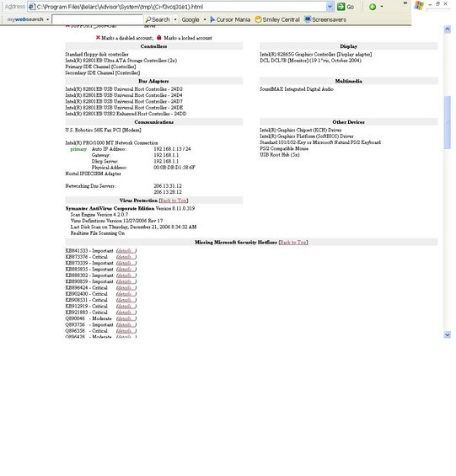The width and height of the screenshot is (456, 476).
Task: Click the Windows flag logo icon
Action: click(x=419, y=6)
